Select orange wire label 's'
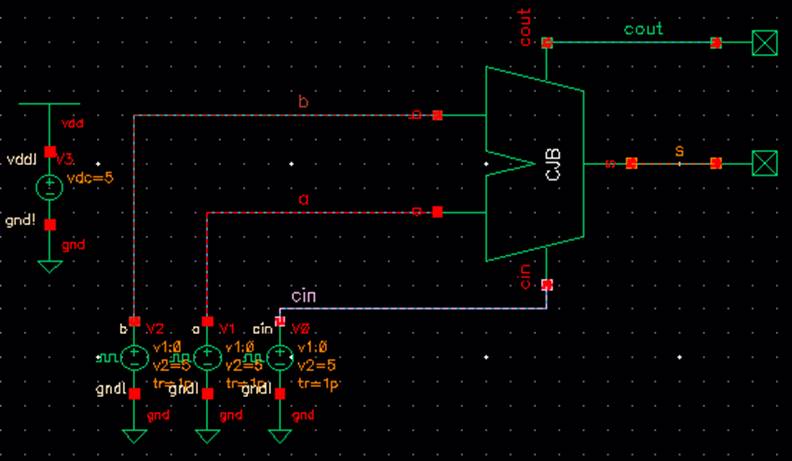The height and width of the screenshot is (461, 792). (x=679, y=151)
